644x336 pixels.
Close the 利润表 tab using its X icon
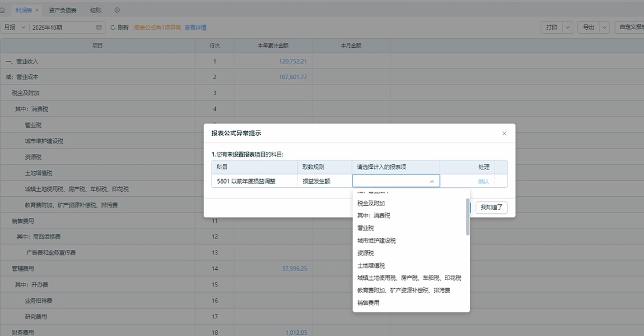37,10
